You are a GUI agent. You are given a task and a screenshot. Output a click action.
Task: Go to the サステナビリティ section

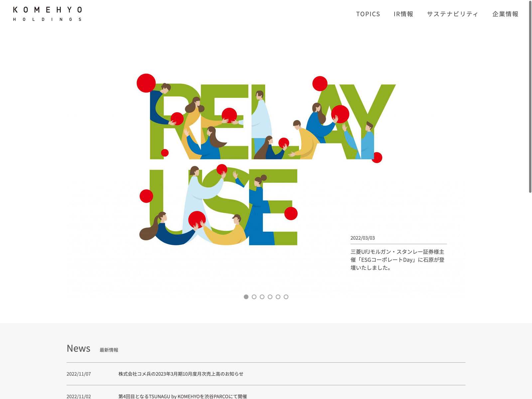pos(453,14)
